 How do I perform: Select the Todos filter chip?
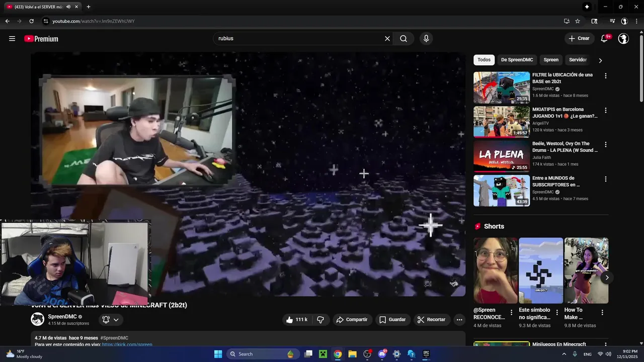[484, 60]
